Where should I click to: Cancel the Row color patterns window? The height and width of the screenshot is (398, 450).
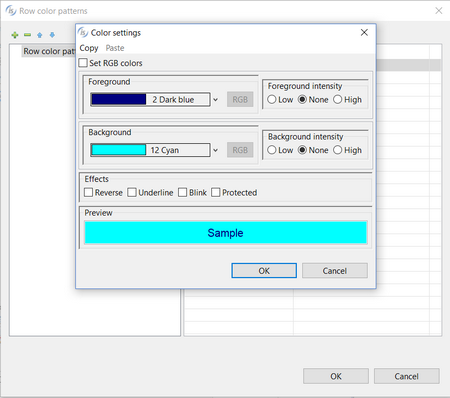click(406, 376)
